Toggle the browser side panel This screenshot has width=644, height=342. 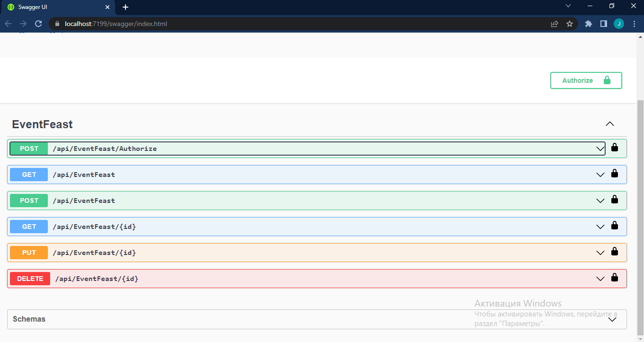coord(604,24)
